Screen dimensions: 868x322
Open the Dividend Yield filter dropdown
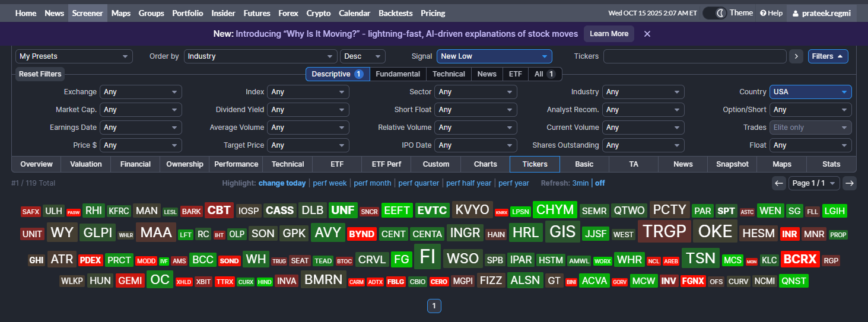(309, 110)
